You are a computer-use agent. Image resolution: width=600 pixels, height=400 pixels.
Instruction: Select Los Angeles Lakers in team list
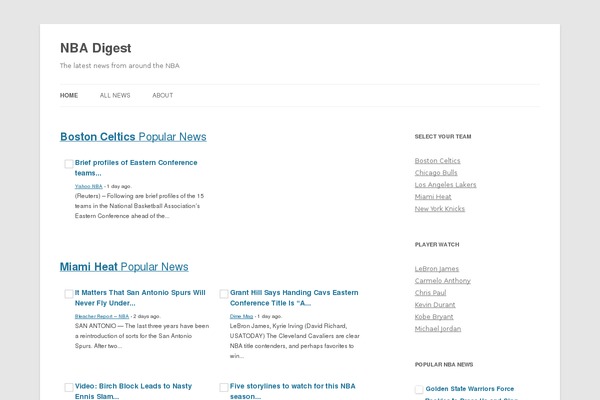pos(445,185)
